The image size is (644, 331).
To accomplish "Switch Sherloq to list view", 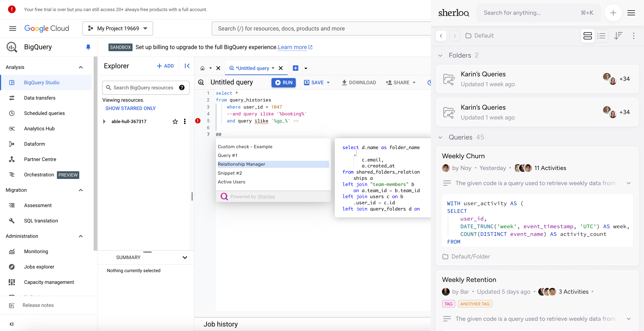I will 602,36.
